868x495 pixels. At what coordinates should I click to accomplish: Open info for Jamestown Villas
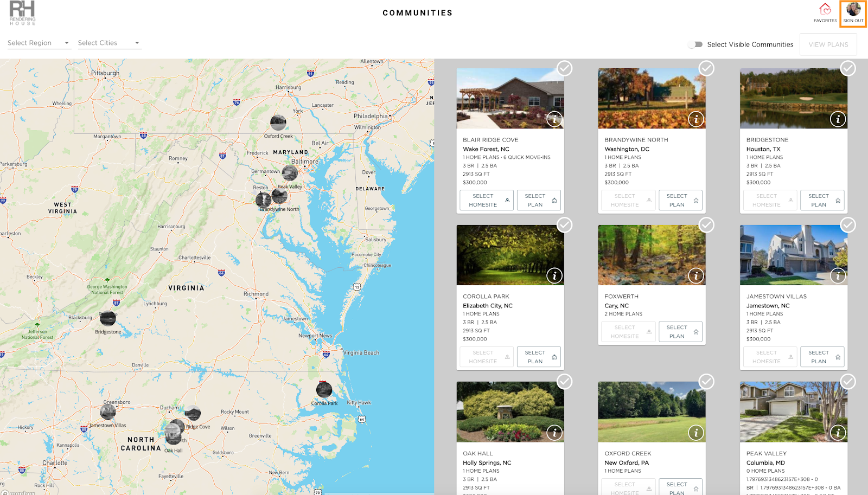(838, 276)
